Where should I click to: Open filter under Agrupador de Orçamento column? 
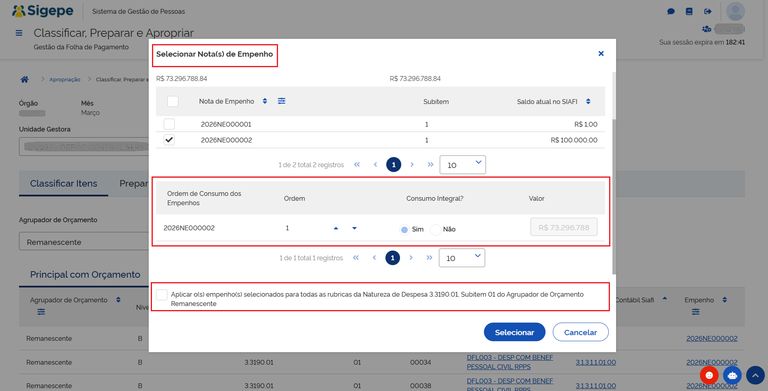pos(41,312)
